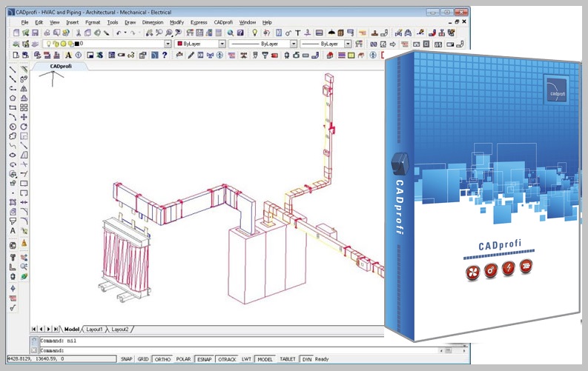Screen dimensions: 588x371
Task: Open the ByLayer color dropdown
Action: point(222,44)
